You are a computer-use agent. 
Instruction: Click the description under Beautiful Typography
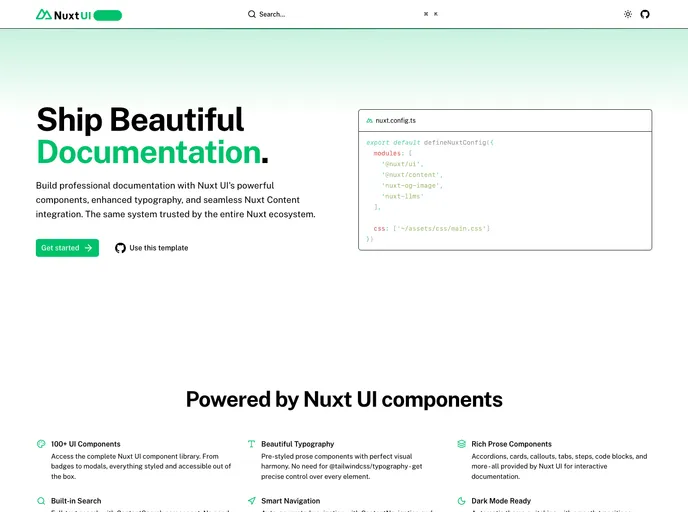[x=341, y=466]
